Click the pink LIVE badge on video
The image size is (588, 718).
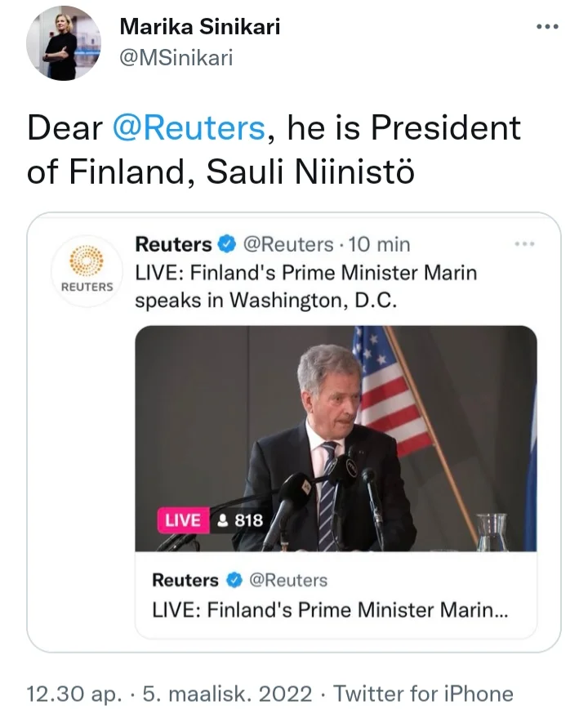pos(183,520)
